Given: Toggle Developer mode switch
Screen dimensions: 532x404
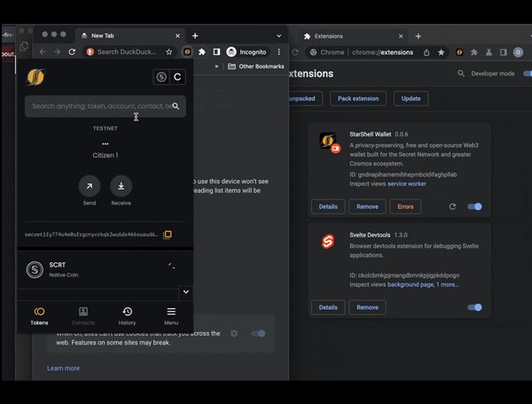Looking at the screenshot, I should [528, 74].
